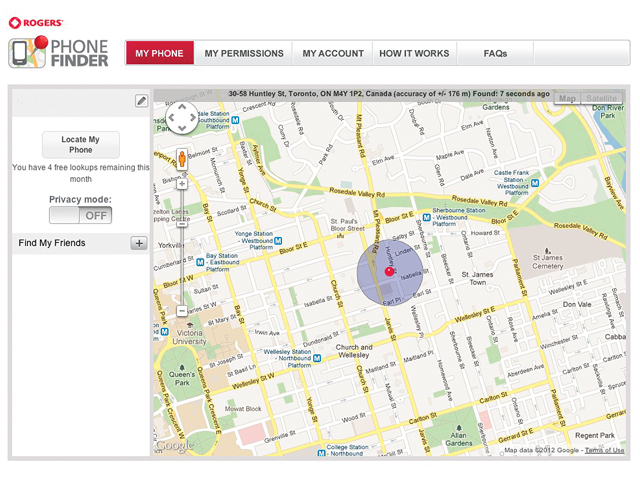Click the map zoom slider track

[x=181, y=250]
